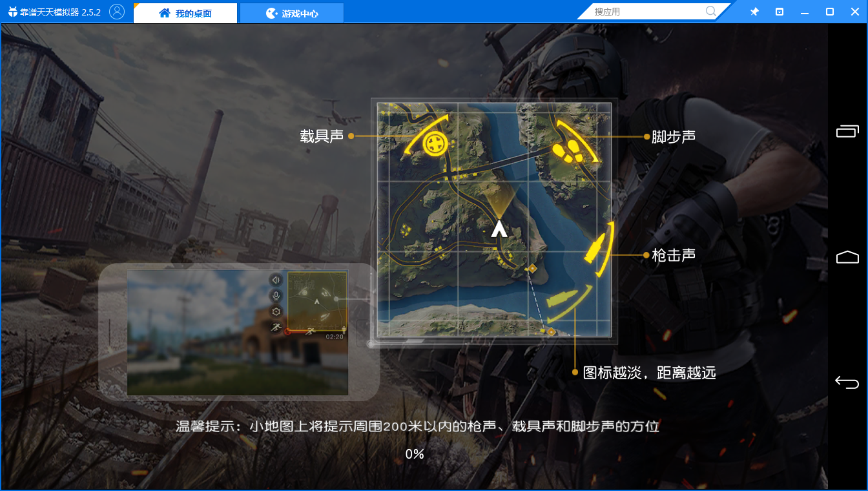Maximize the emulator window
Image resolution: width=868 pixels, height=491 pixels.
830,12
